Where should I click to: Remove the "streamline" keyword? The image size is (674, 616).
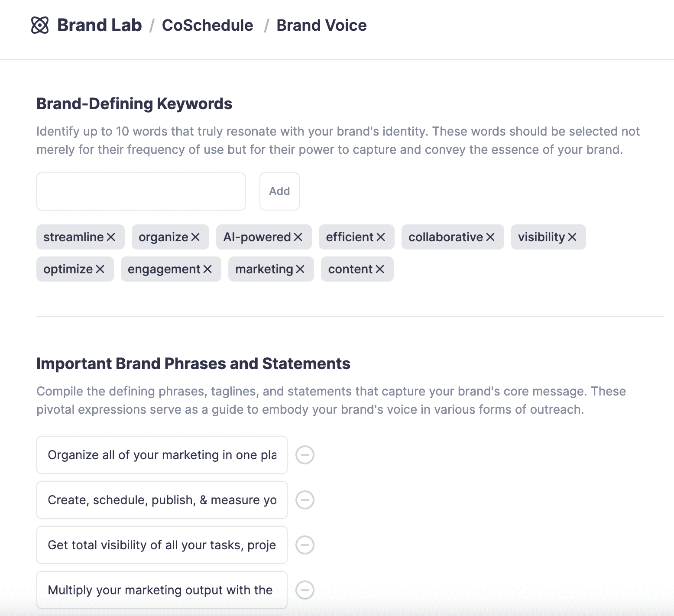tap(112, 237)
